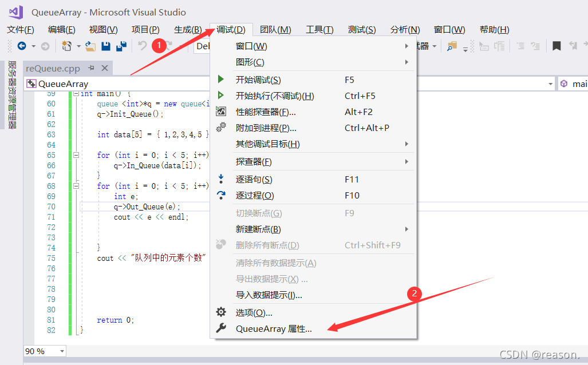This screenshot has height=365, width=588.
Task: Click the Save file icon
Action: click(105, 46)
